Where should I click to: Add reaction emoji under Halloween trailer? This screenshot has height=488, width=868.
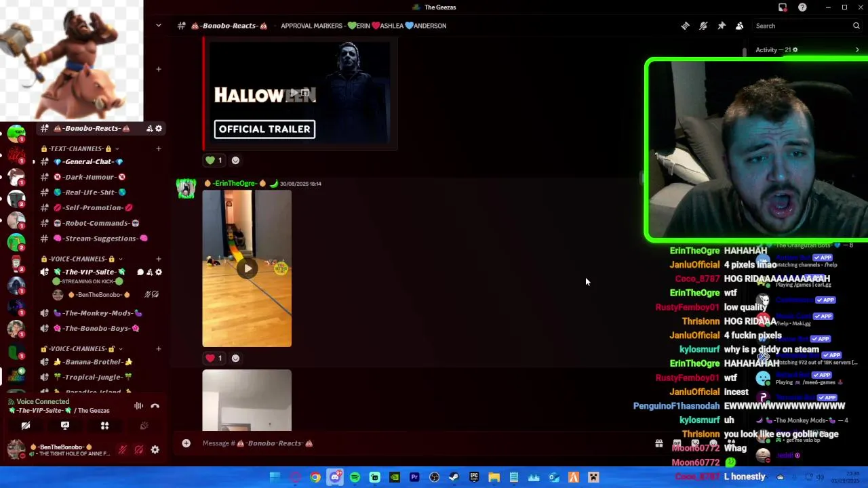click(x=235, y=161)
